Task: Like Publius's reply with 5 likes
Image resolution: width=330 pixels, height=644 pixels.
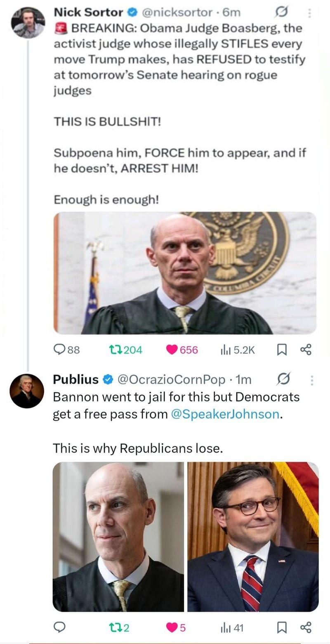Action: coord(172,627)
